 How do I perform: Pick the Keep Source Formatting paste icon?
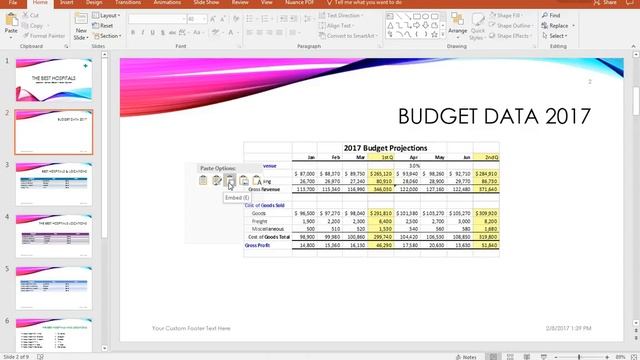(x=216, y=180)
